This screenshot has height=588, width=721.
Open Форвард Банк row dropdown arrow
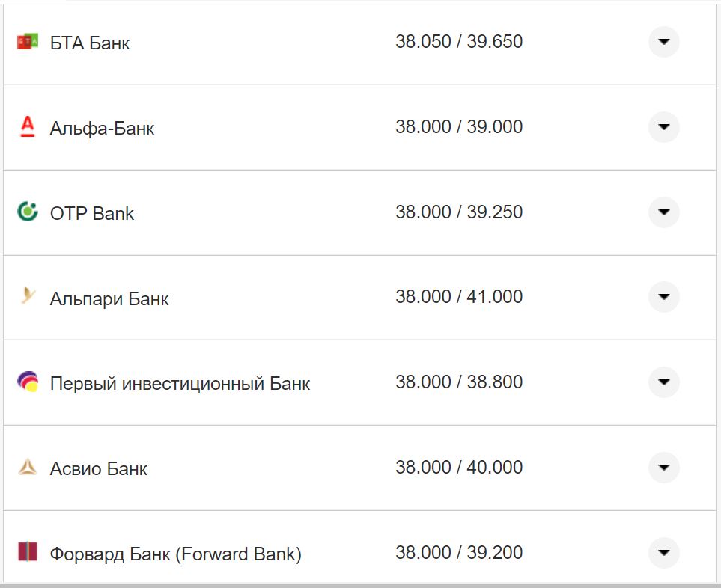click(663, 553)
